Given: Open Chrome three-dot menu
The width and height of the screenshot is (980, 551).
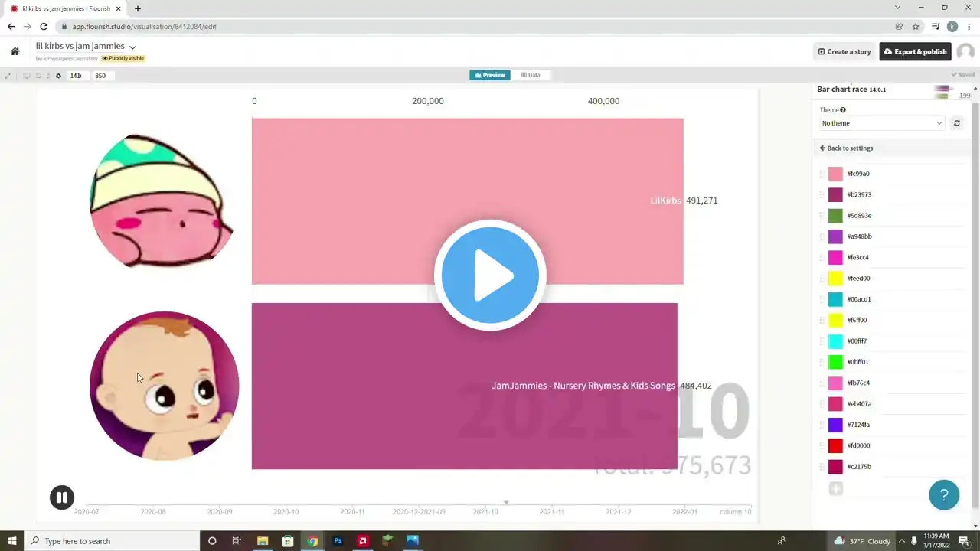Looking at the screenshot, I should pyautogui.click(x=969, y=26).
